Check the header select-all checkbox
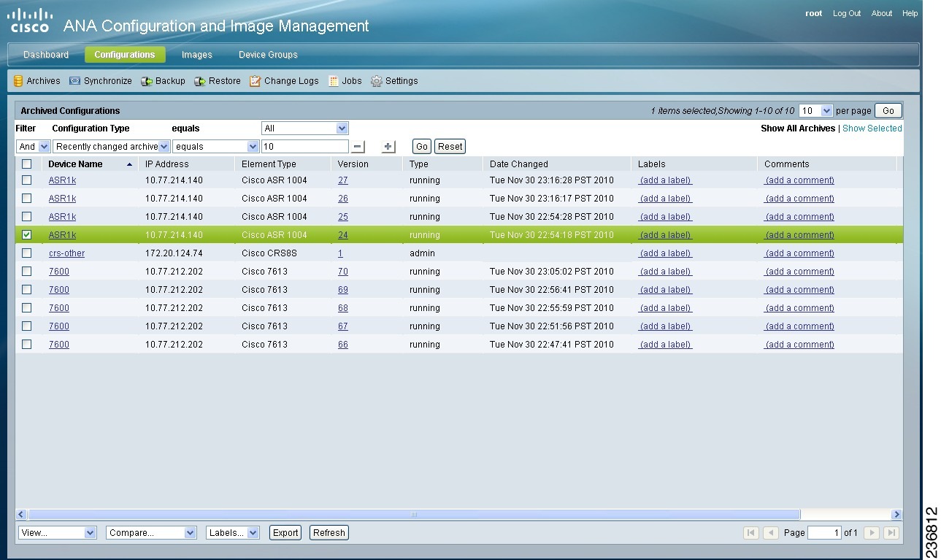 tap(27, 164)
